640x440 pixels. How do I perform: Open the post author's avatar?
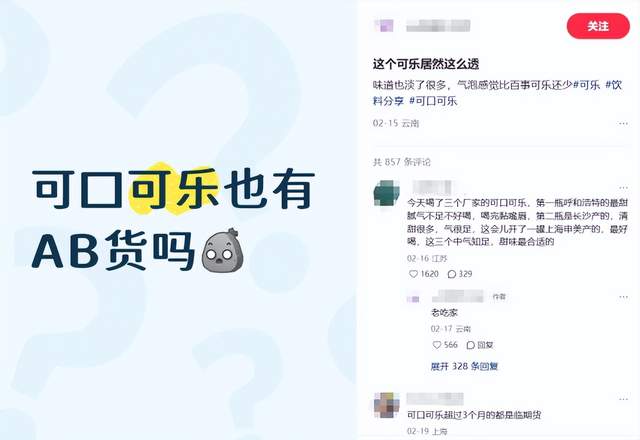(x=384, y=26)
